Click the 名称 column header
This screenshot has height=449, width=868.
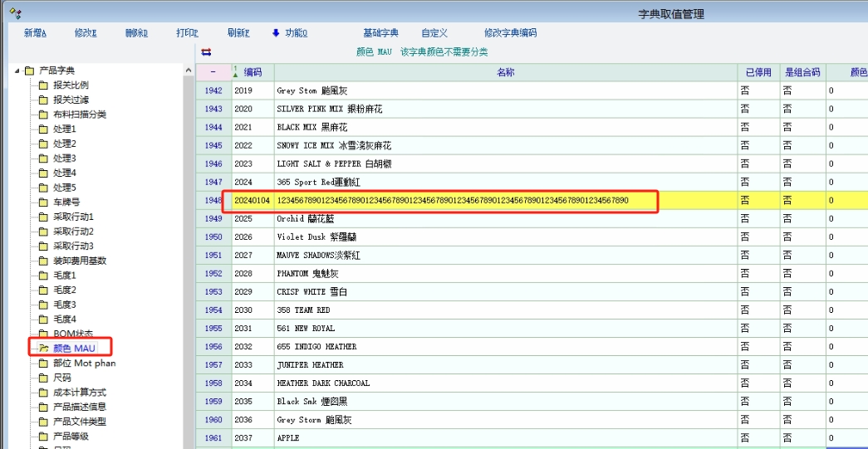click(x=505, y=72)
